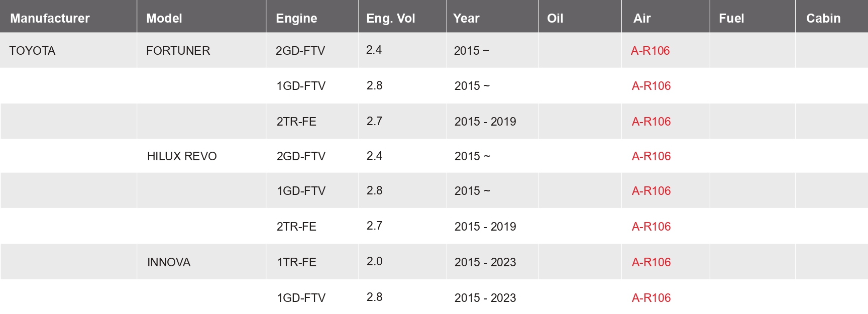The image size is (868, 314).
Task: Open A-R106 link in the last table row
Action: [x=652, y=298]
